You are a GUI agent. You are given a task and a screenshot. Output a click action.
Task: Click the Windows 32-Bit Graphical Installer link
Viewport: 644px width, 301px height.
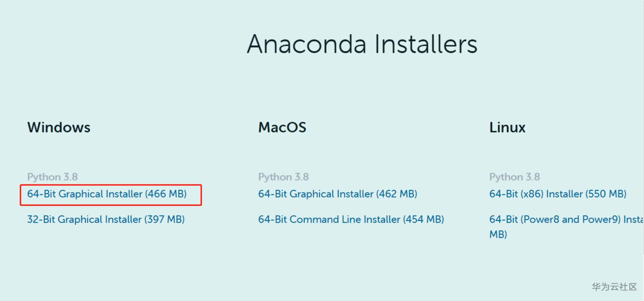[x=106, y=219]
